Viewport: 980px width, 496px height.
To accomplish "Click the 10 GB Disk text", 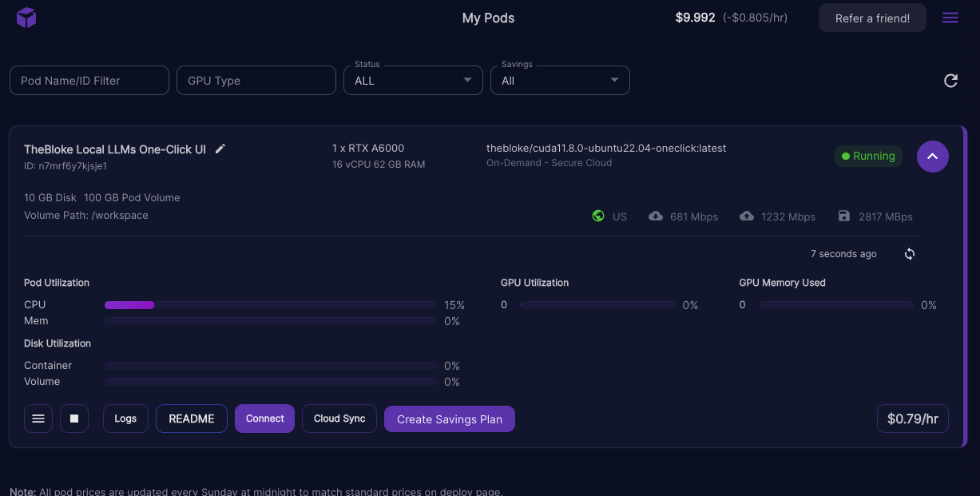I will (50, 197).
